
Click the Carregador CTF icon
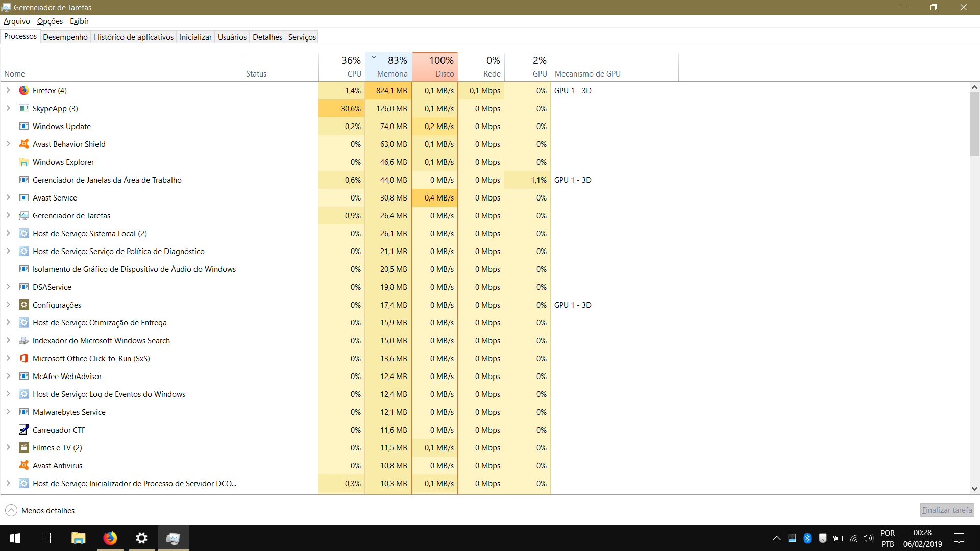click(23, 430)
